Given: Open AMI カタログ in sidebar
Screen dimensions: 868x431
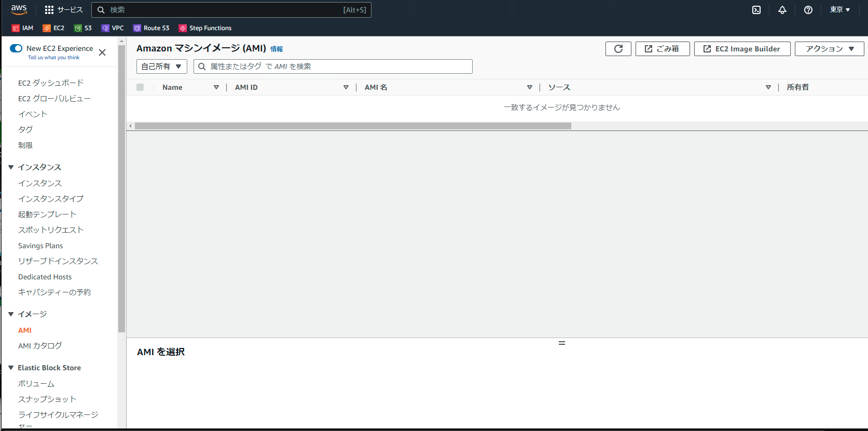Looking at the screenshot, I should (40, 346).
